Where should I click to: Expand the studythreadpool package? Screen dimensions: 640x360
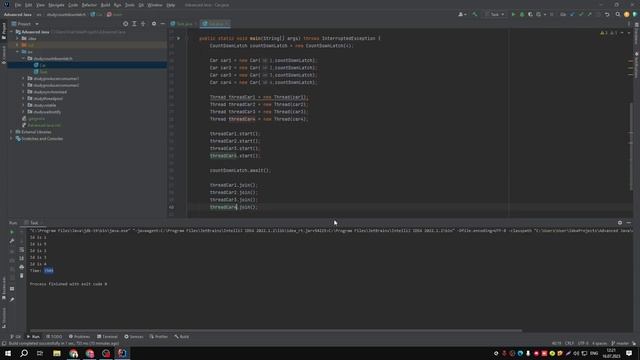[x=23, y=98]
